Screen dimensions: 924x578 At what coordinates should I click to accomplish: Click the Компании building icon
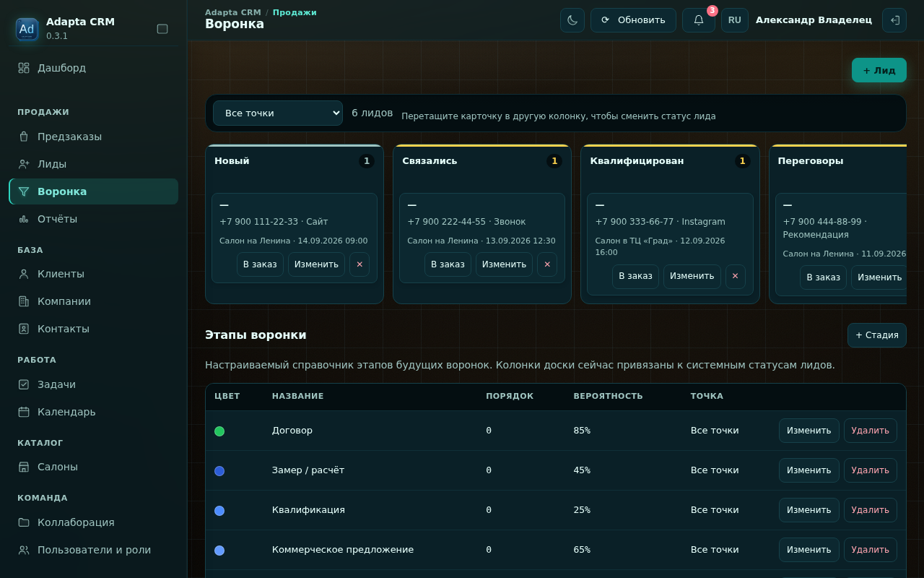24,301
